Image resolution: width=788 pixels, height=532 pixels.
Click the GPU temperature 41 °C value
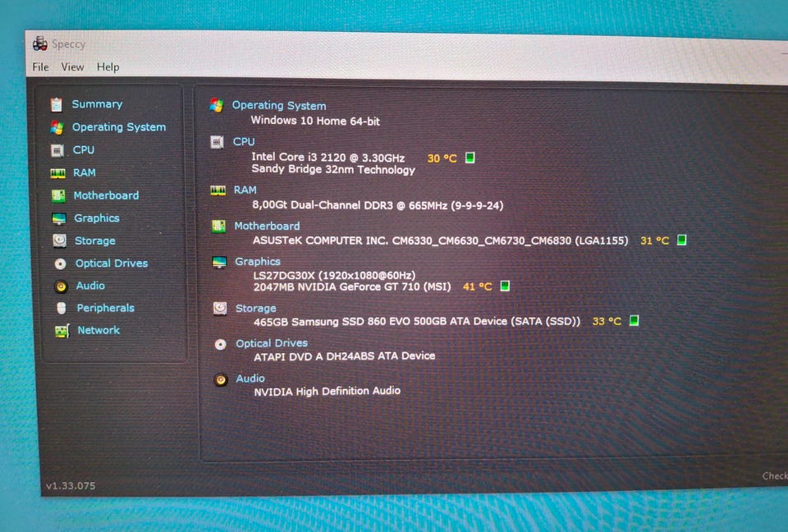[478, 287]
